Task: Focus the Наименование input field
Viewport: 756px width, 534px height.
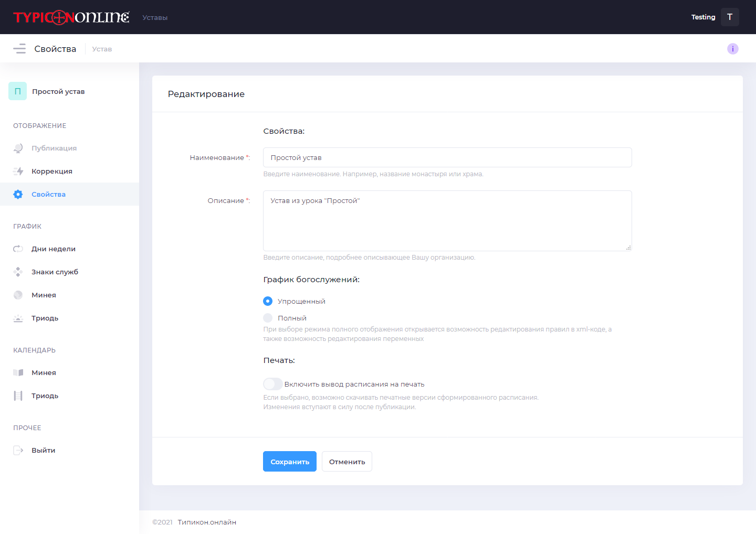Action: click(447, 157)
